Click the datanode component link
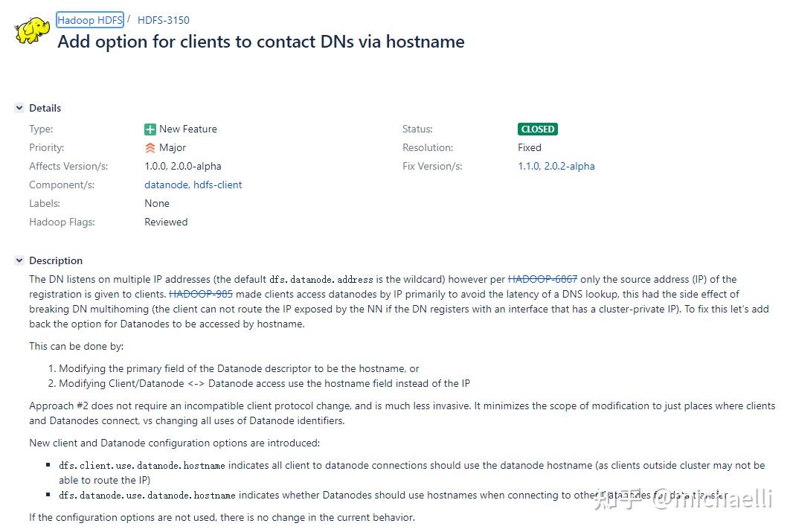The height and width of the screenshot is (532, 793). click(165, 185)
